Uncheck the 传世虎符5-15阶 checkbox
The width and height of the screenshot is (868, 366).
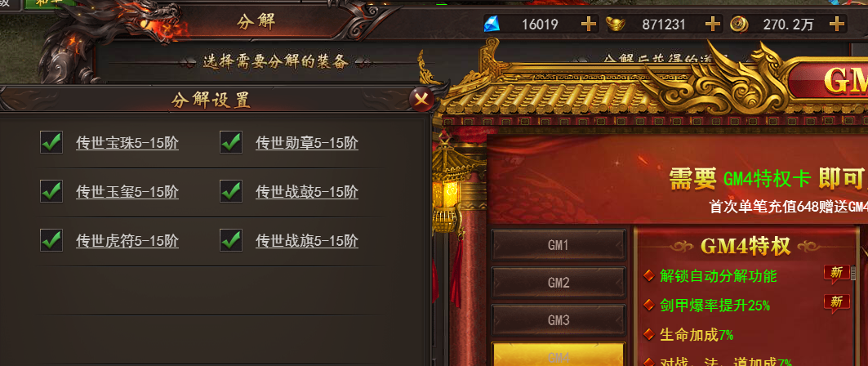51,239
